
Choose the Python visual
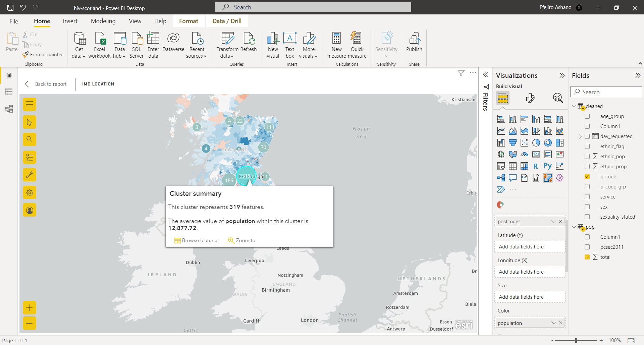click(548, 166)
